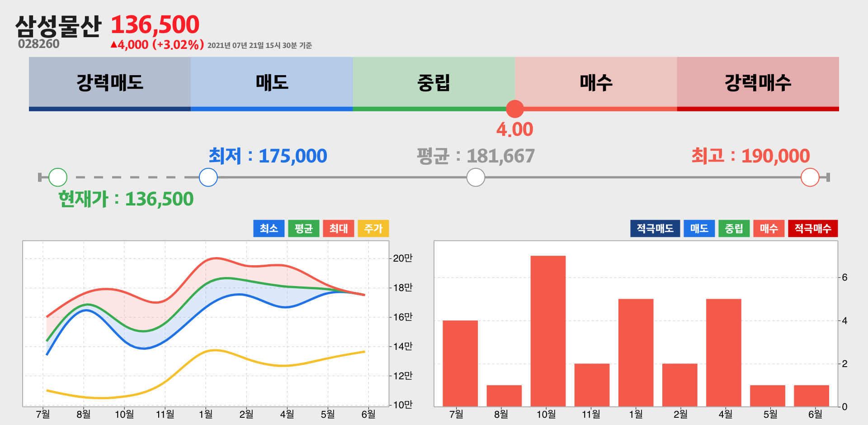Click the 6월 bar in bar chart

[x=811, y=396]
